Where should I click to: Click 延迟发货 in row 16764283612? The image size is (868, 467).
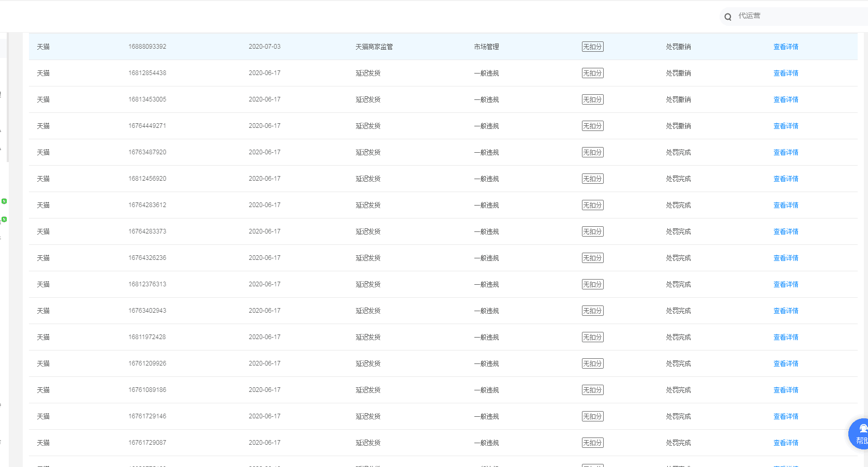[x=368, y=205]
